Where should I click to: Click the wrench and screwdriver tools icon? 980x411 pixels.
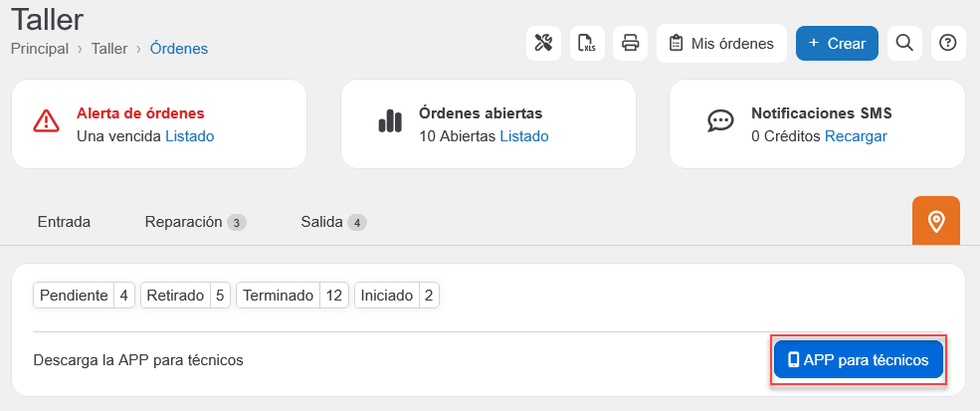point(543,43)
